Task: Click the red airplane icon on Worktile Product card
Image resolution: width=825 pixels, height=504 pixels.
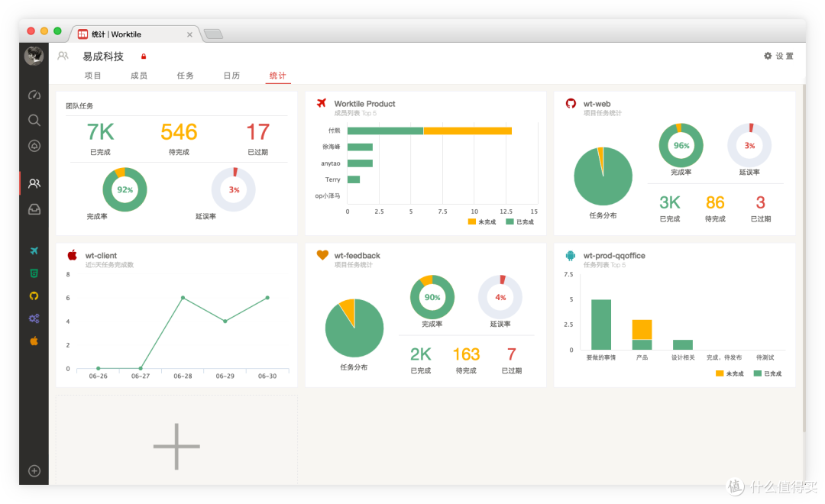Action: click(322, 103)
